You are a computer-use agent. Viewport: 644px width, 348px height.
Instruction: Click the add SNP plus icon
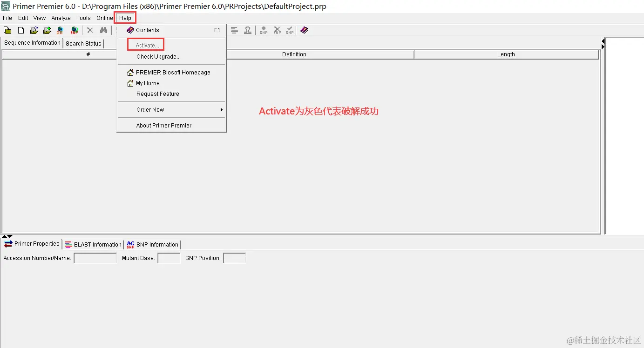[x=264, y=30]
